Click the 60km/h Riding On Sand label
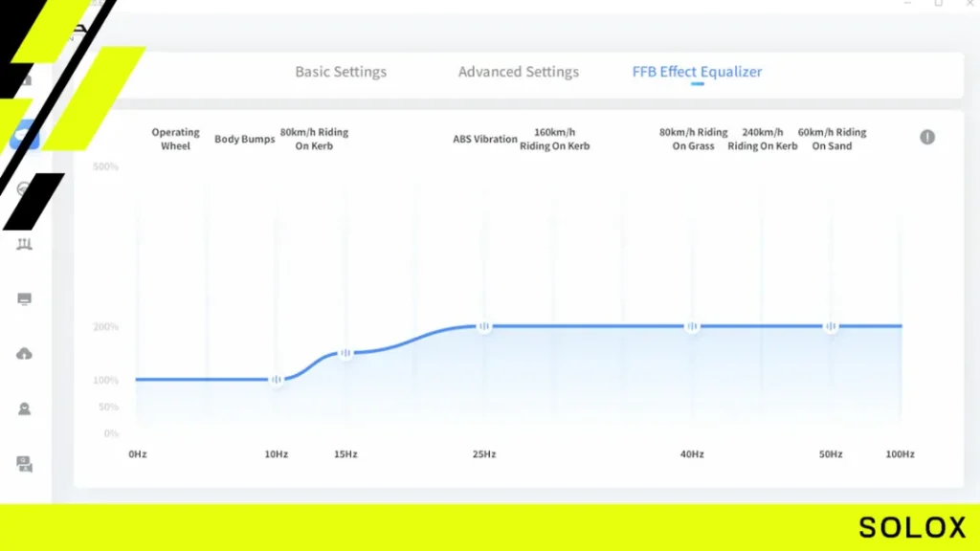980x551 pixels. [832, 139]
